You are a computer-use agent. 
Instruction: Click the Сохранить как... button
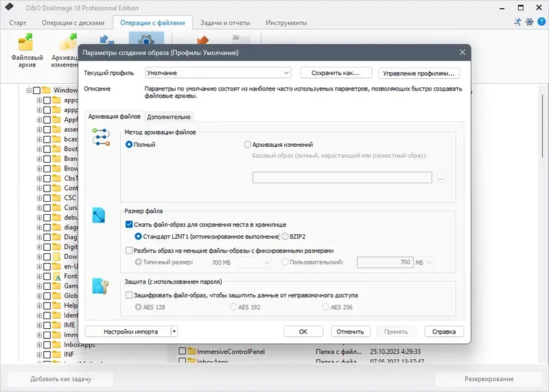coord(336,73)
